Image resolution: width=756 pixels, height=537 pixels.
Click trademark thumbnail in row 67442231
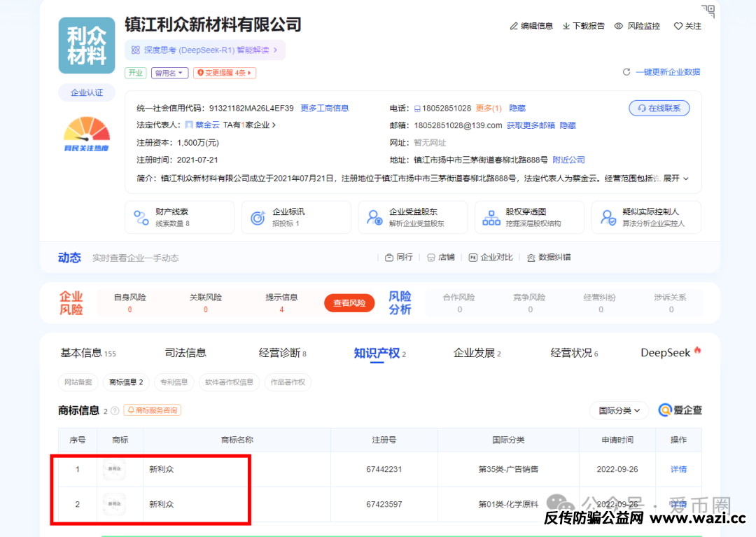tap(115, 469)
